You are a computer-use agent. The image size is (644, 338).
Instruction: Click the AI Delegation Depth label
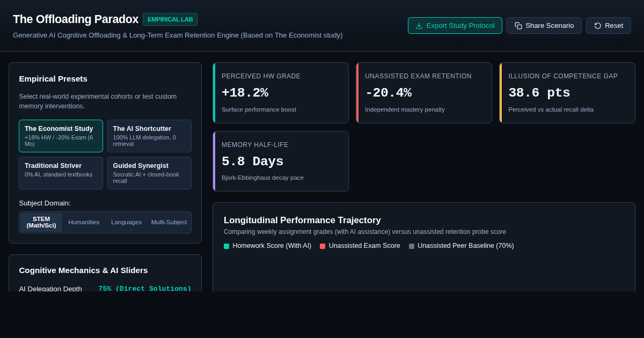pyautogui.click(x=50, y=289)
